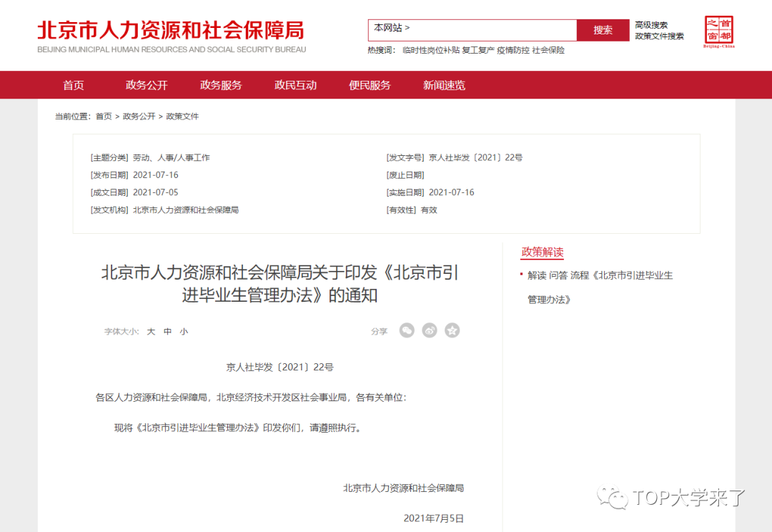772x532 pixels.
Task: Click the 首都之窗 Beijing-China seal logo
Action: tap(719, 31)
